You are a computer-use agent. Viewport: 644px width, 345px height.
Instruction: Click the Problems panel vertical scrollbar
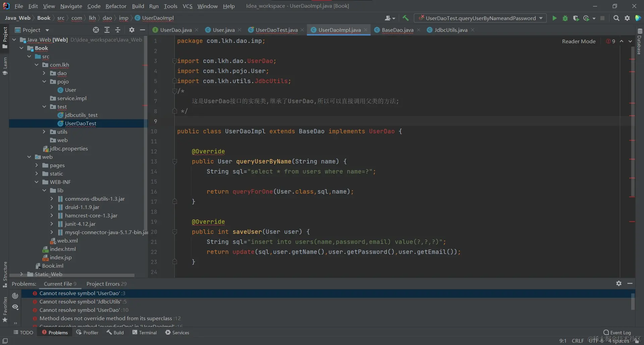[x=633, y=301]
